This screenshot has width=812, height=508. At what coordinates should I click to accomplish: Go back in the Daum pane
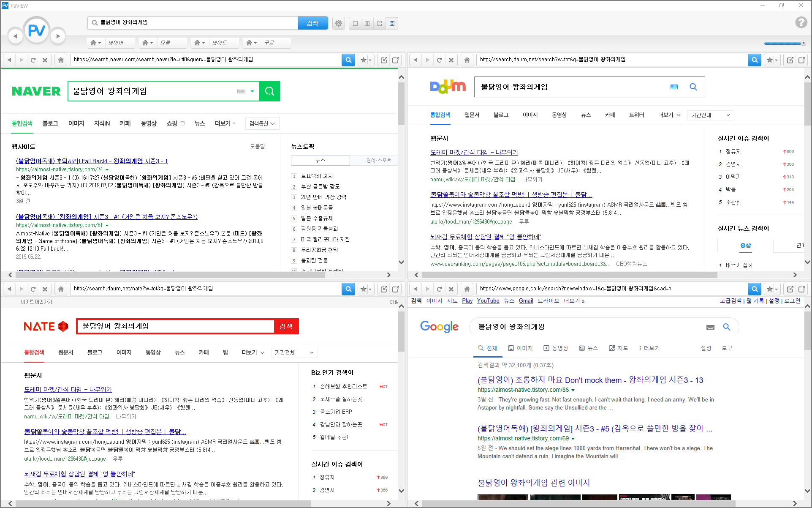tap(416, 60)
